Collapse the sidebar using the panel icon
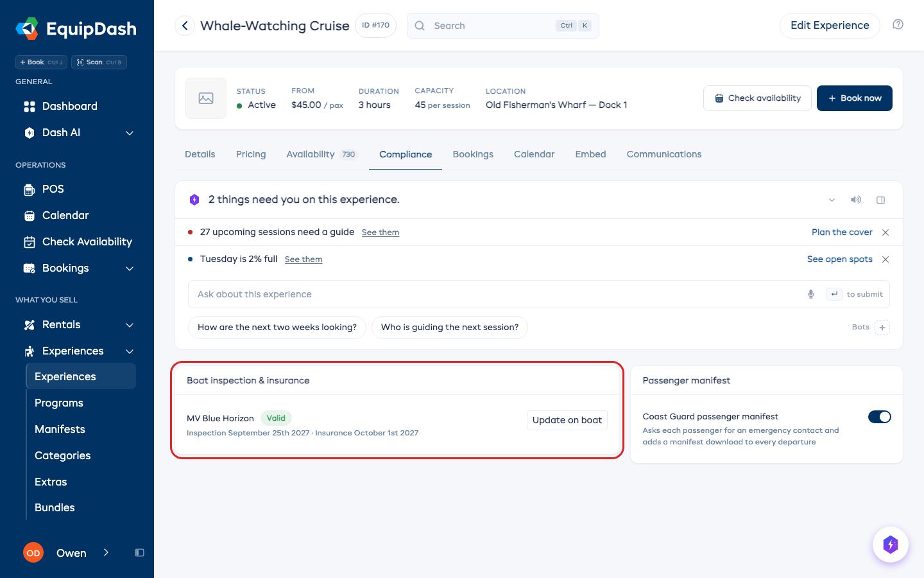The image size is (924, 578). [139, 553]
